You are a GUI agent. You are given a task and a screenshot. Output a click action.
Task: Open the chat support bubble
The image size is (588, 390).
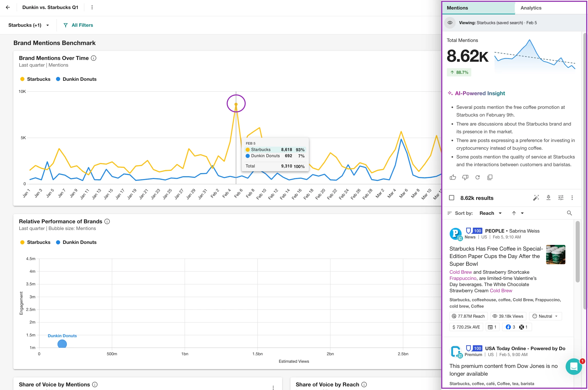[x=574, y=367]
